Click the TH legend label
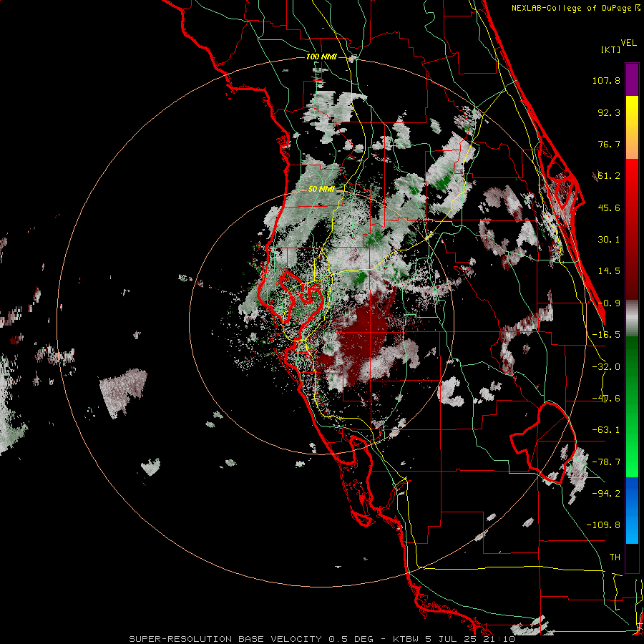644x644 pixels. click(615, 557)
